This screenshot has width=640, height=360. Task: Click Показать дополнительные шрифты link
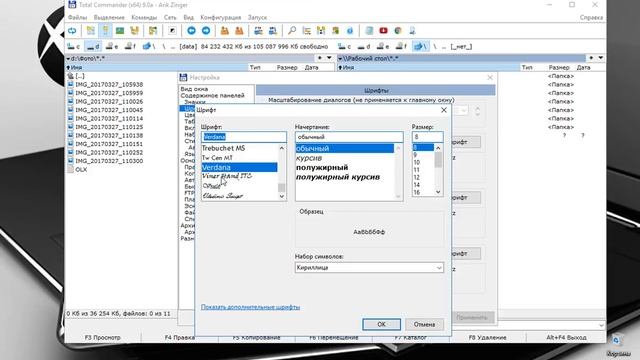point(250,307)
